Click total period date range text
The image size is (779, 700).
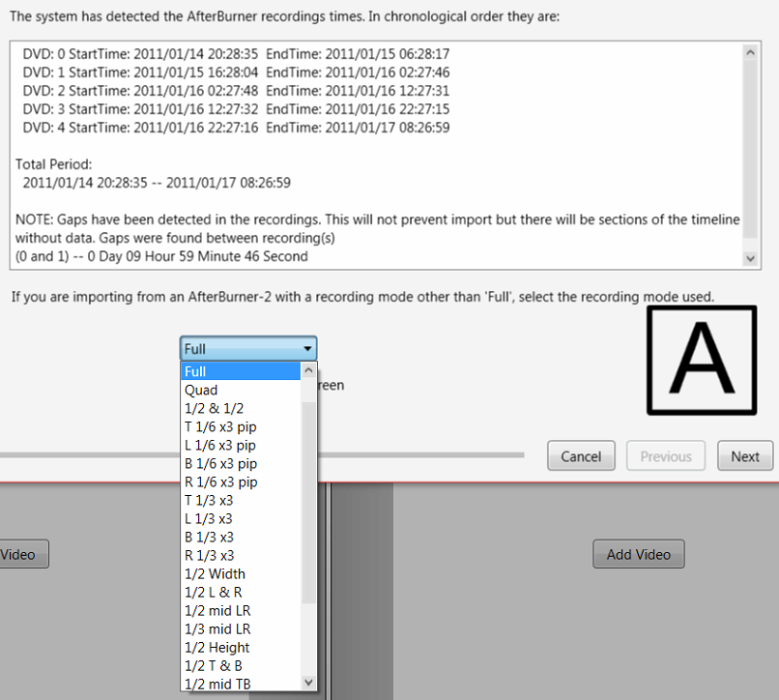[157, 183]
